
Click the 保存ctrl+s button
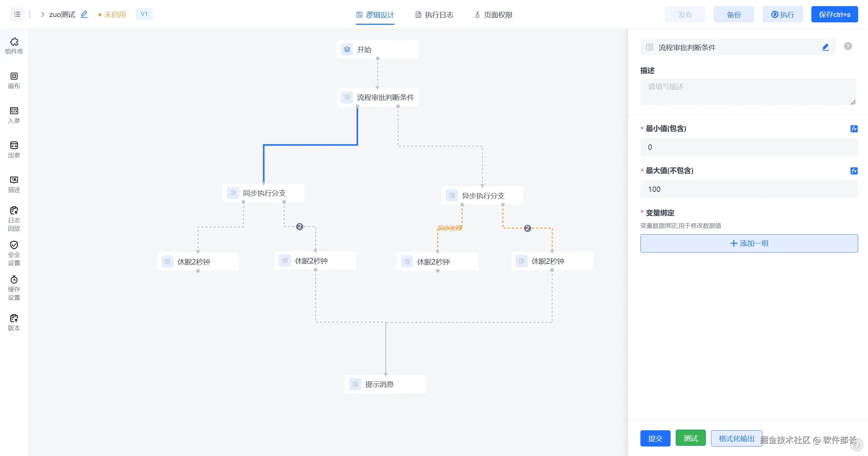[x=834, y=14]
